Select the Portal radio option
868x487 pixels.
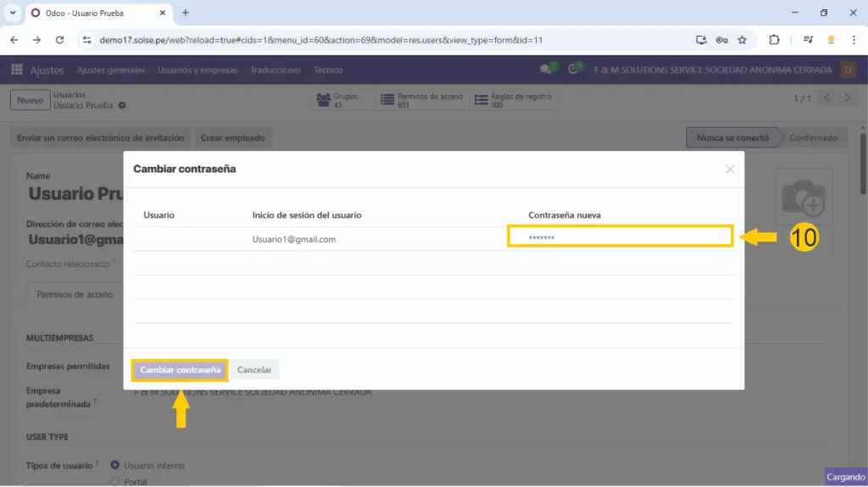click(x=115, y=481)
